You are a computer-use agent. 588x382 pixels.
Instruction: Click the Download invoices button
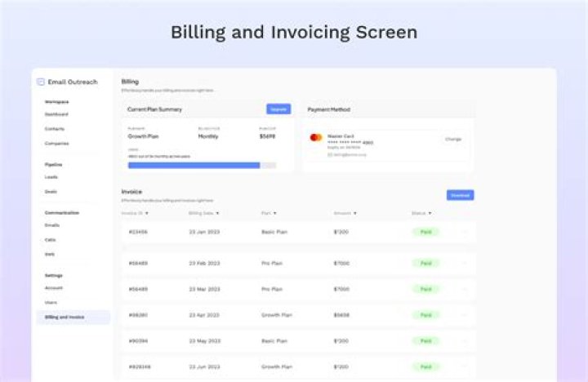pos(460,195)
